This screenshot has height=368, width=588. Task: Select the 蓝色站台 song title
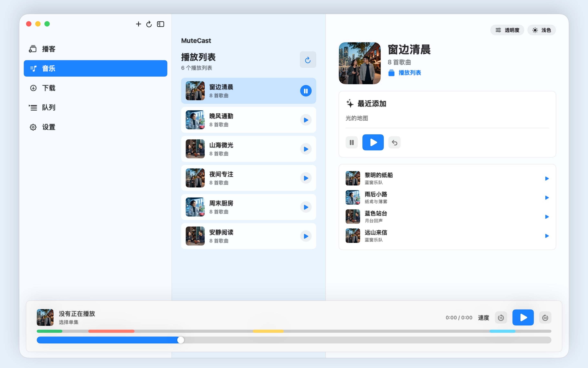[376, 213]
